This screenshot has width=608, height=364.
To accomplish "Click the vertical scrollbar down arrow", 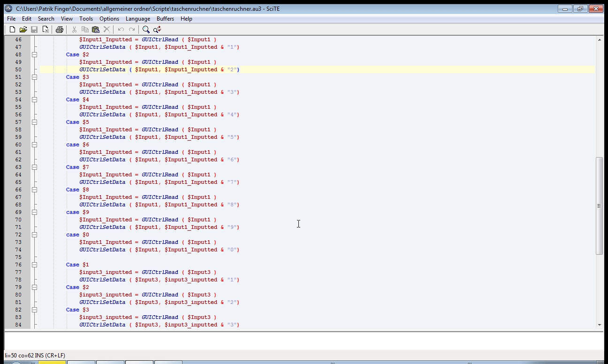I will (x=600, y=325).
